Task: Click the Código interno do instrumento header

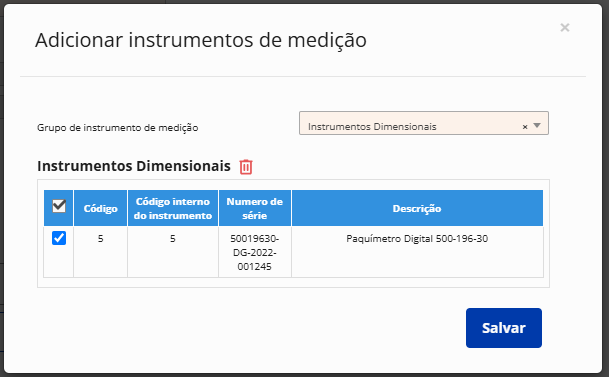Action: click(x=173, y=208)
